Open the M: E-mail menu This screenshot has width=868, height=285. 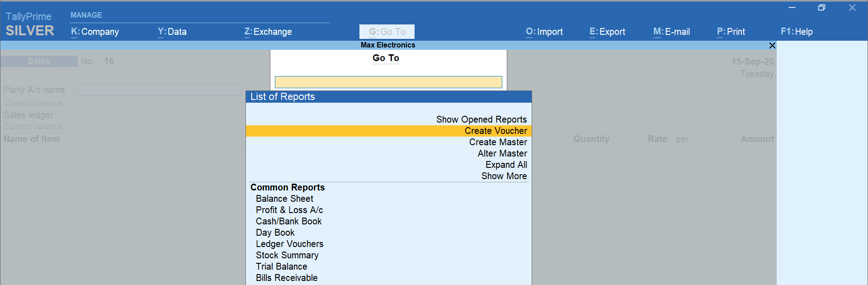pyautogui.click(x=671, y=32)
